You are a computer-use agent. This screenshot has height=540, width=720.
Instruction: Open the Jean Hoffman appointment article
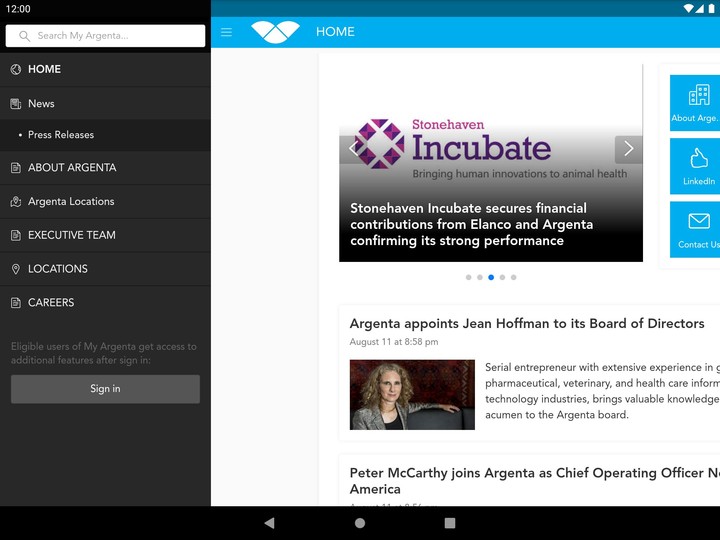tap(527, 324)
